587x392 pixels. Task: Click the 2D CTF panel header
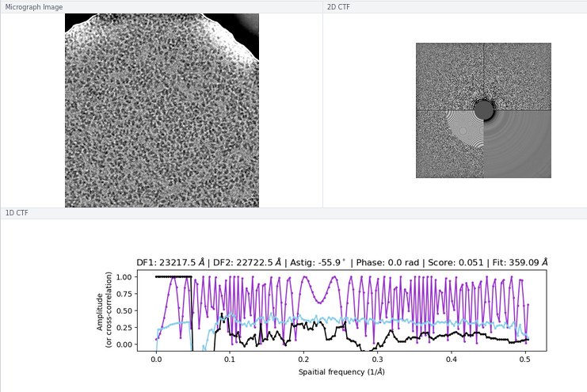pos(455,7)
